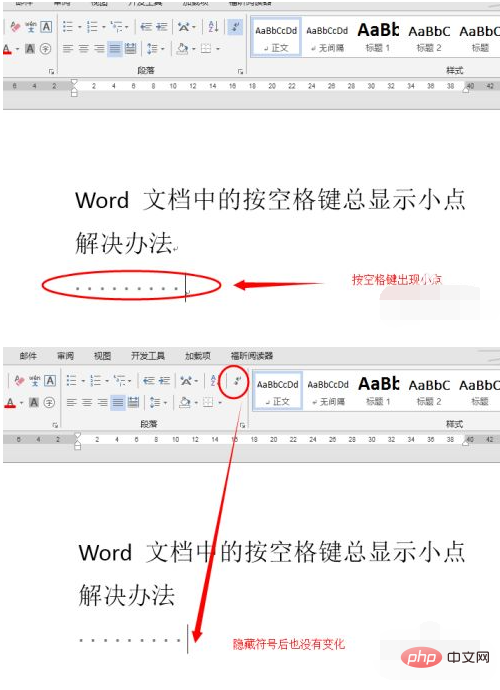Open line spacing dropdown arrow in lower ribbon
The height and width of the screenshot is (690, 500).
pyautogui.click(x=165, y=402)
